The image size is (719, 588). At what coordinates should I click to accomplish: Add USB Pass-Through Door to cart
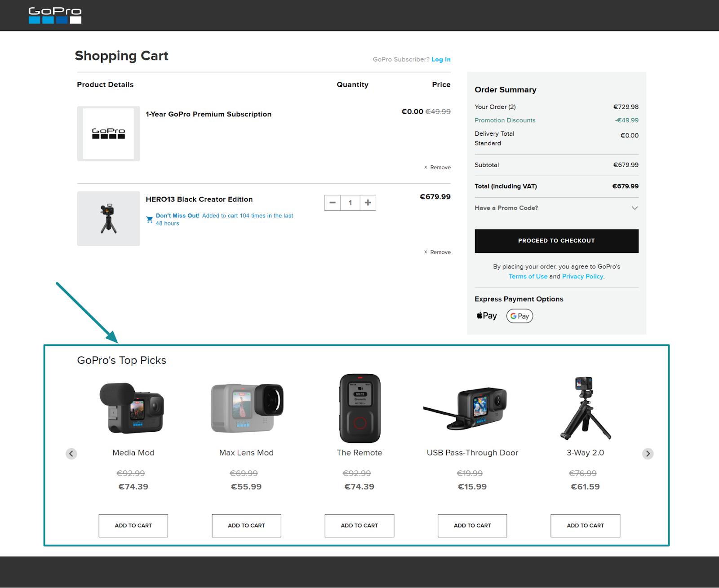[x=472, y=526]
